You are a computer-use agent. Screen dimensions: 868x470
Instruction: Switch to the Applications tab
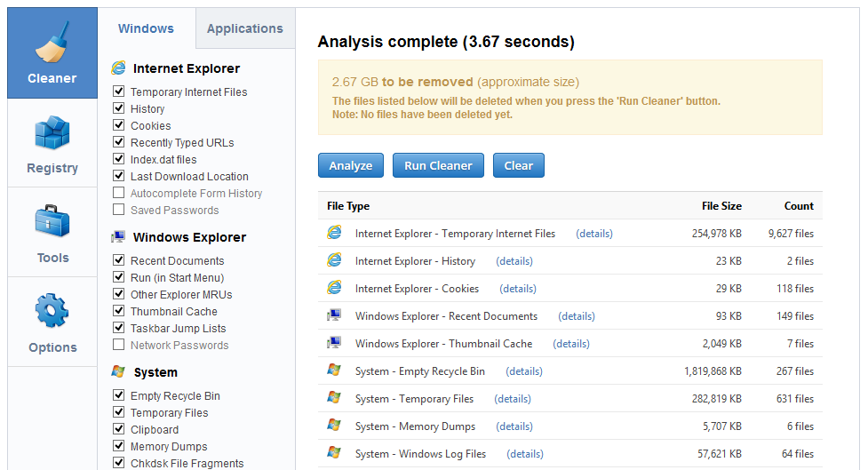(245, 28)
